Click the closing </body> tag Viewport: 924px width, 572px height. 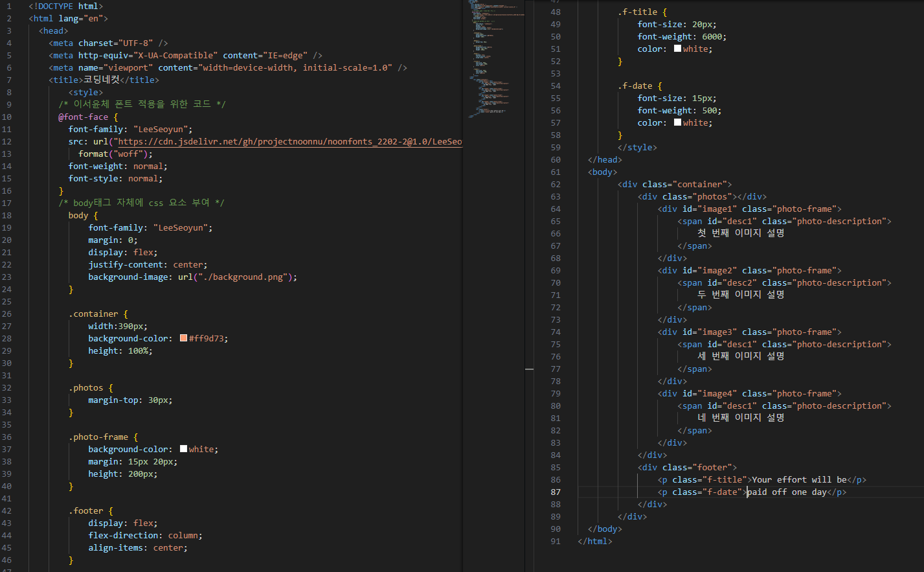point(605,529)
